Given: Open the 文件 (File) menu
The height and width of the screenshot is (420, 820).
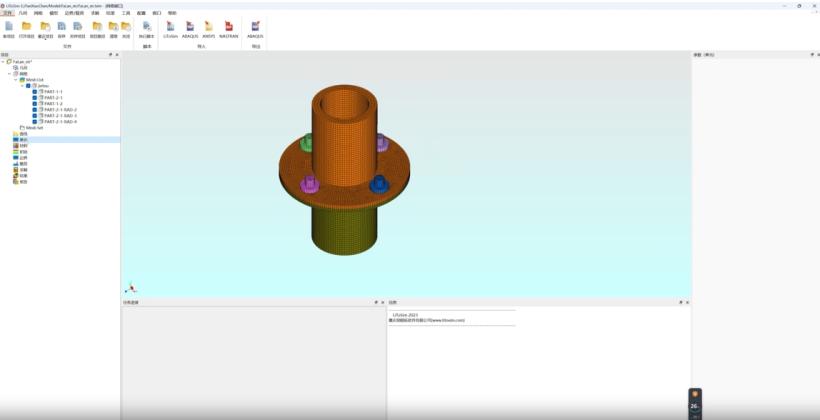Looking at the screenshot, I should [7, 13].
